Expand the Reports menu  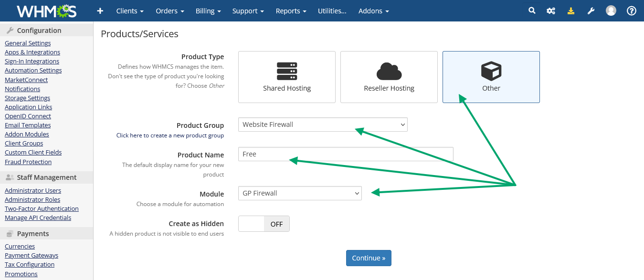[x=291, y=11]
